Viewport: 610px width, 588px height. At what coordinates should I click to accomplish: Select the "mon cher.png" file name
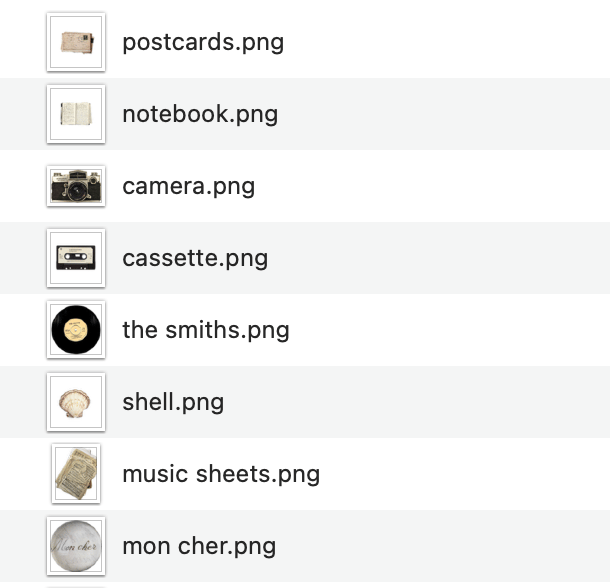199,546
